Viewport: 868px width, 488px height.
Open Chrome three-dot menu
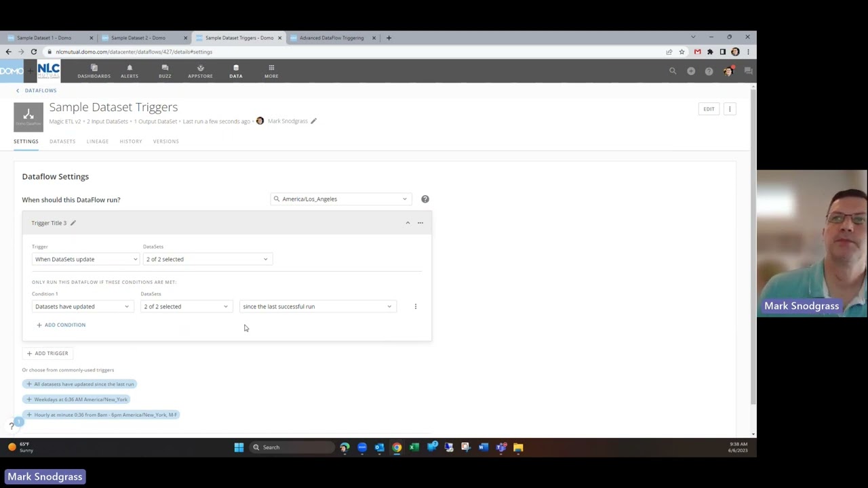[748, 52]
